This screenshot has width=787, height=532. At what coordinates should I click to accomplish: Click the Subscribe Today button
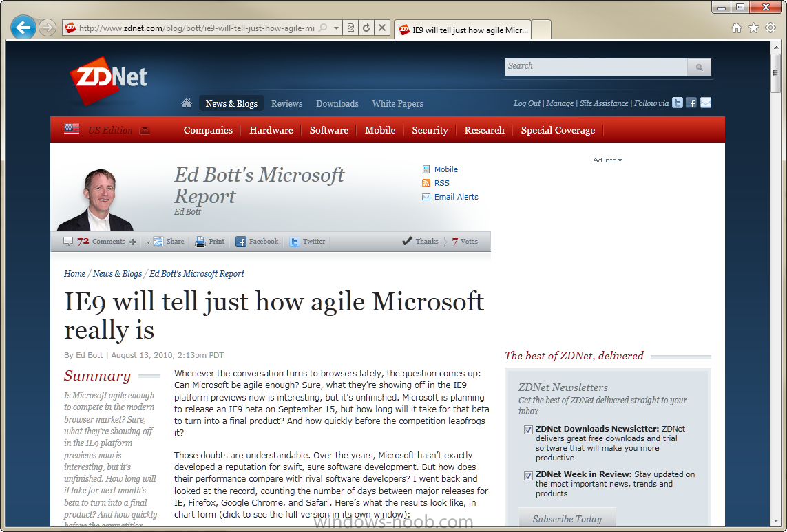[567, 519]
